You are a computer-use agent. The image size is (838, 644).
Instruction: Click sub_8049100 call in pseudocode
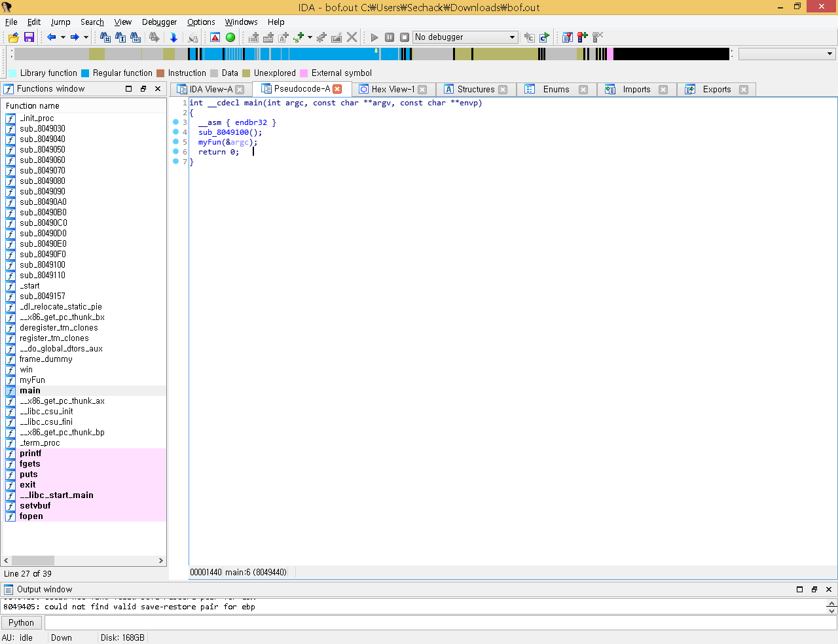tap(224, 132)
